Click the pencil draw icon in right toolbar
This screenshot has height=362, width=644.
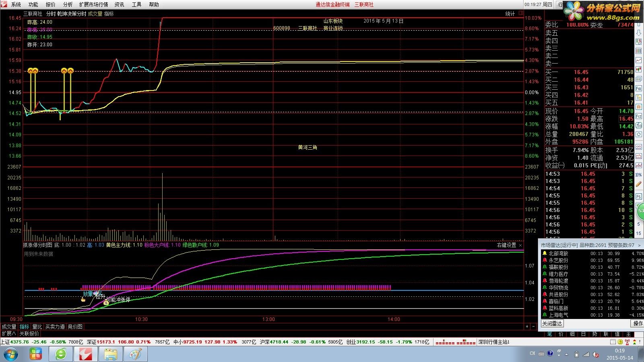[x=639, y=184]
